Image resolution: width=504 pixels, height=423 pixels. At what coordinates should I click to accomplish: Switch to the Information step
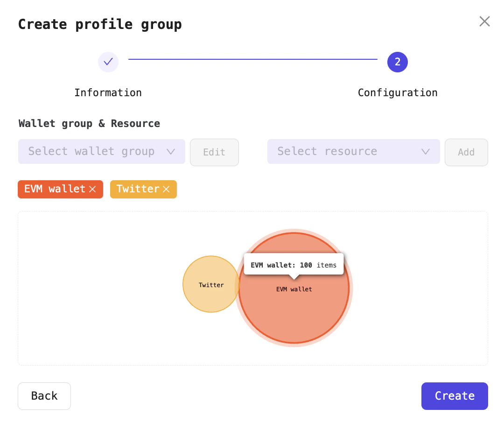tap(108, 92)
